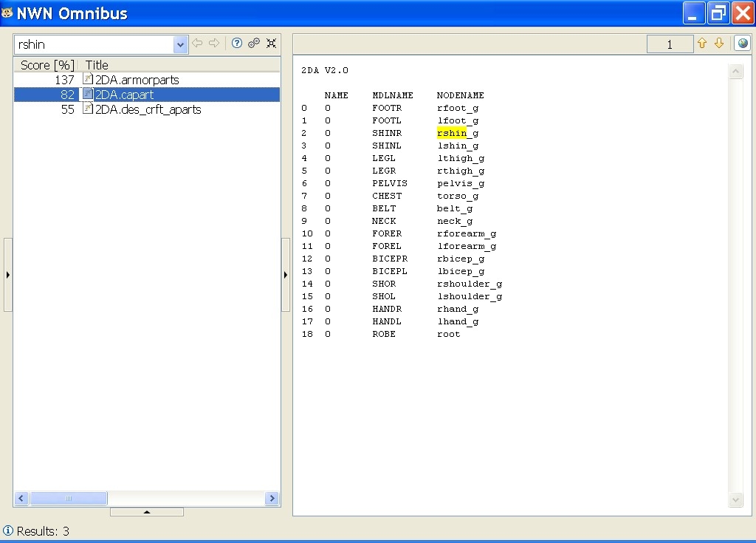Collapse the left sidebar with edge arrow
Viewport: 756px width, 543px height.
pyautogui.click(x=8, y=275)
